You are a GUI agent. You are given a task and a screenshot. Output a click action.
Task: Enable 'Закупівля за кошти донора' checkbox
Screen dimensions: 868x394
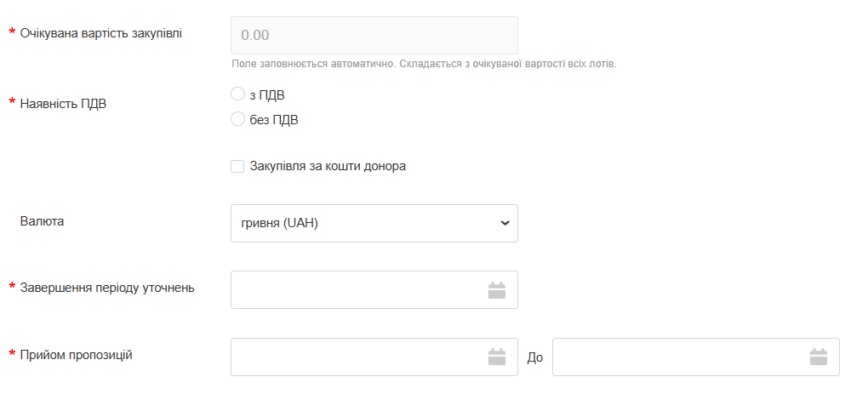point(237,166)
